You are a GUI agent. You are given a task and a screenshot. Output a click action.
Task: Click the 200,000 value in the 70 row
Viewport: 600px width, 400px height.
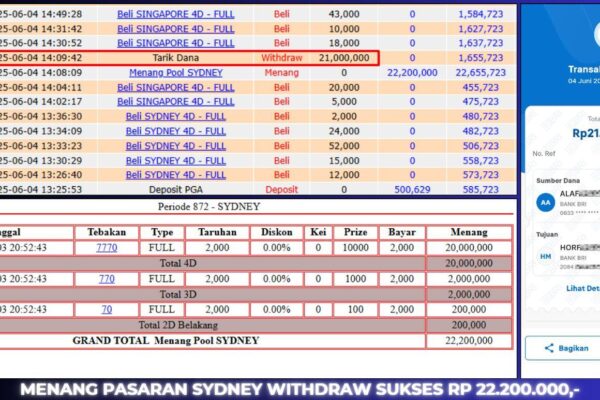pos(469,309)
